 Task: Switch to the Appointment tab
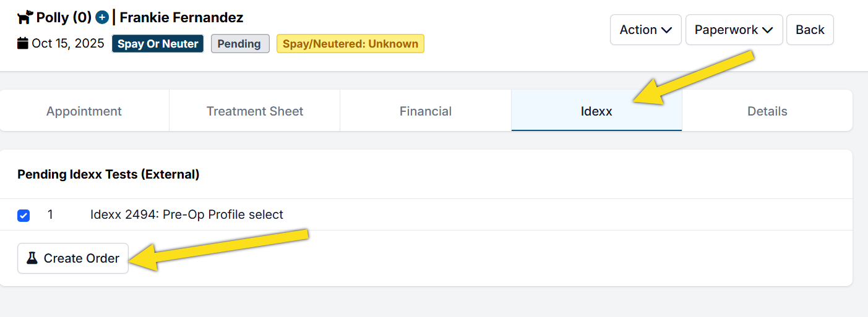pos(84,111)
